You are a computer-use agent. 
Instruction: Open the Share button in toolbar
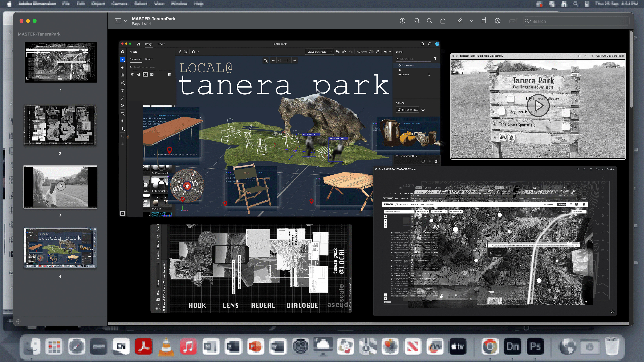point(443,21)
